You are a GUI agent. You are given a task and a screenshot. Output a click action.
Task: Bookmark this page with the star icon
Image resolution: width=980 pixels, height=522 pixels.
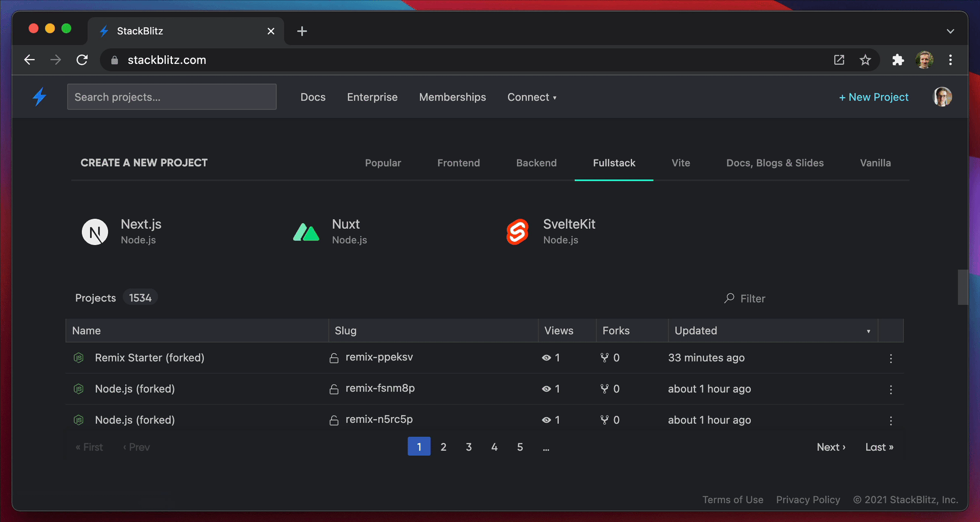point(865,60)
